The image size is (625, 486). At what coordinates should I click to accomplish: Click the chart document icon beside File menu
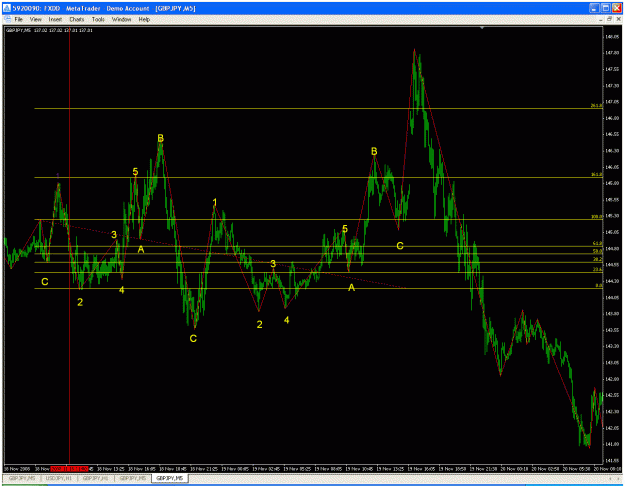(x=7, y=19)
